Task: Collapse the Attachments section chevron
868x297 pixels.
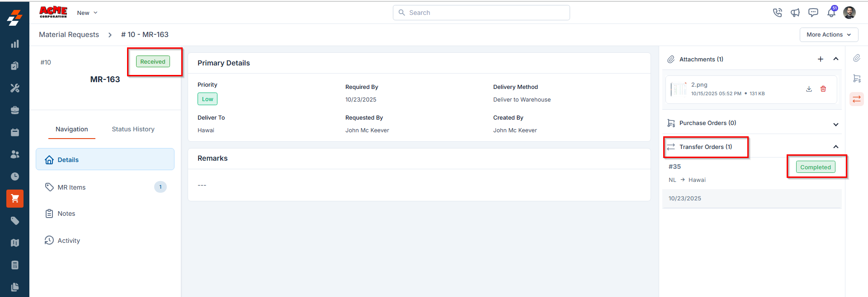Action: [836, 59]
